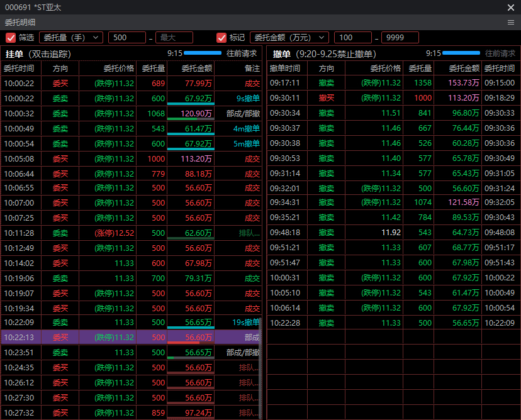This screenshot has height=420, width=521.
Task: Click the (涨停)12.52 price cell
Action: tap(115, 233)
